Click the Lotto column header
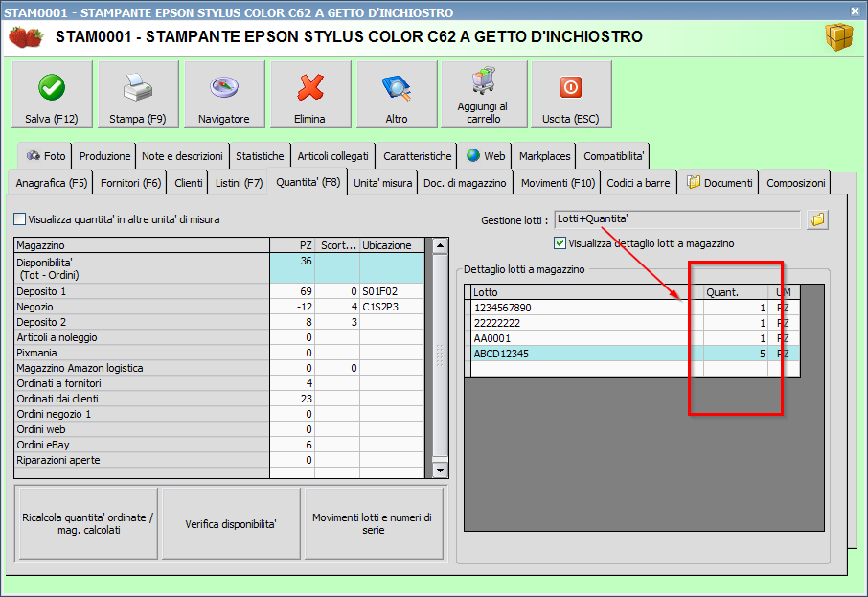The width and height of the screenshot is (868, 597). coord(586,292)
